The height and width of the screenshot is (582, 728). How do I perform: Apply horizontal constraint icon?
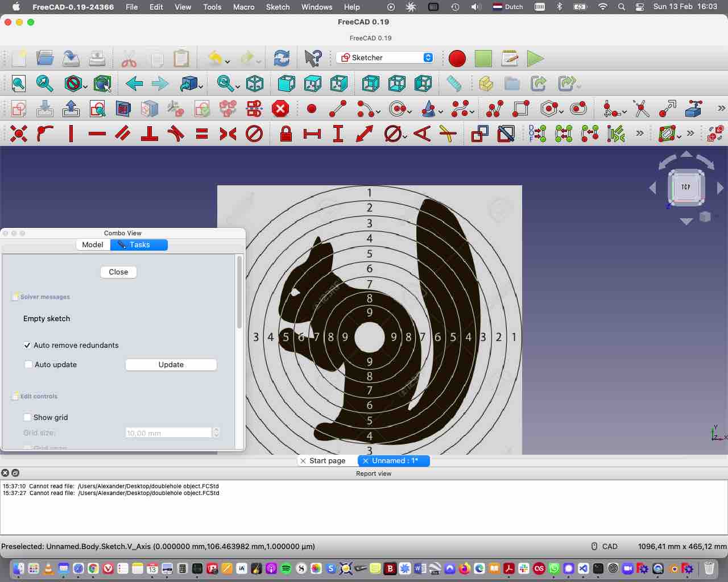click(97, 134)
